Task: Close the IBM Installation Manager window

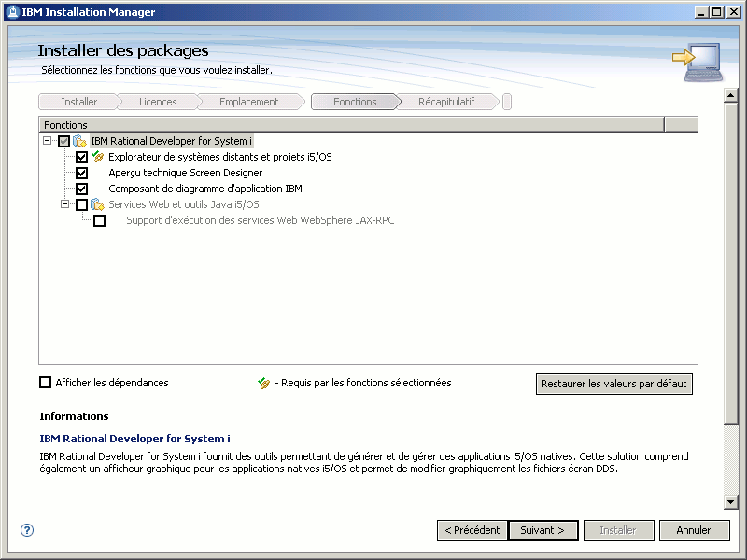Action: [734, 12]
